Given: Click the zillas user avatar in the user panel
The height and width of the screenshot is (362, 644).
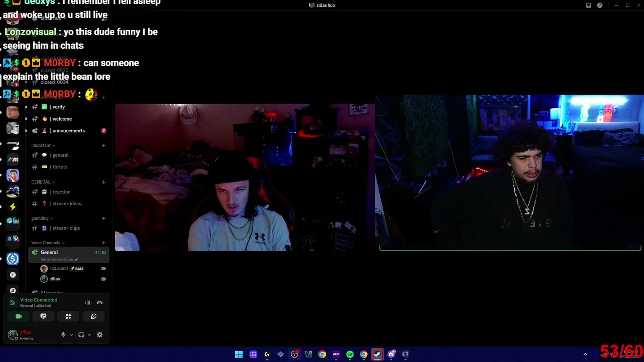Looking at the screenshot, I should [13, 335].
